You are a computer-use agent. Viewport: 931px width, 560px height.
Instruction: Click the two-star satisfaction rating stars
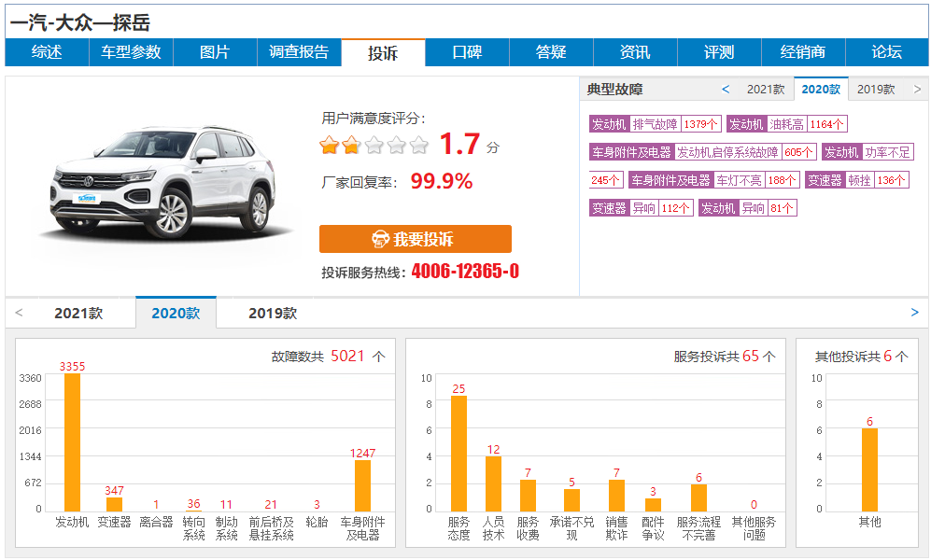(x=374, y=144)
